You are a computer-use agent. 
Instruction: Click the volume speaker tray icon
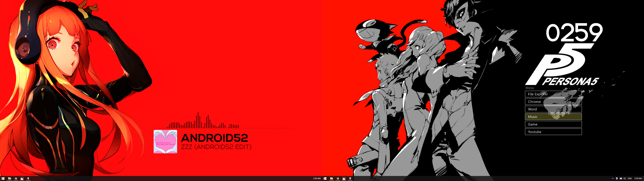[625, 178]
